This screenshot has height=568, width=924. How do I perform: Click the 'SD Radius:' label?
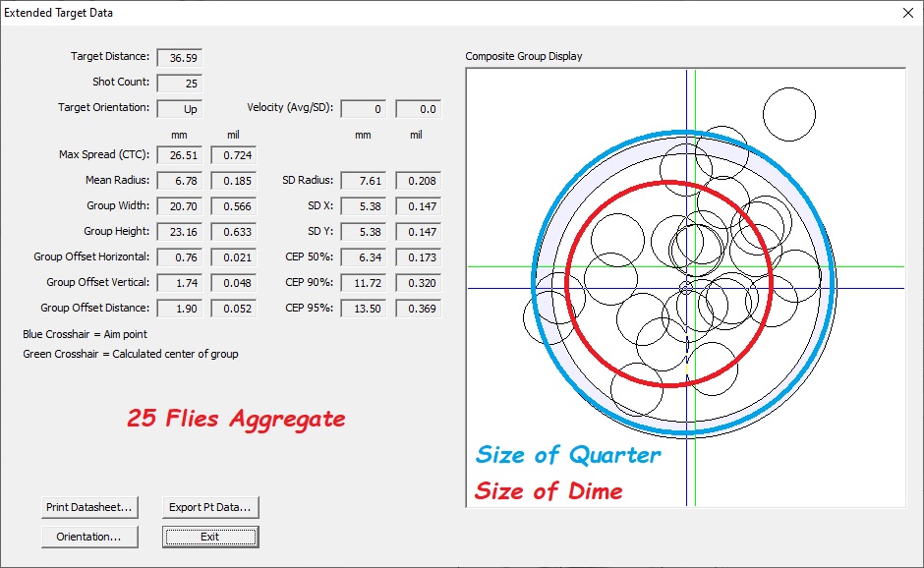click(308, 180)
